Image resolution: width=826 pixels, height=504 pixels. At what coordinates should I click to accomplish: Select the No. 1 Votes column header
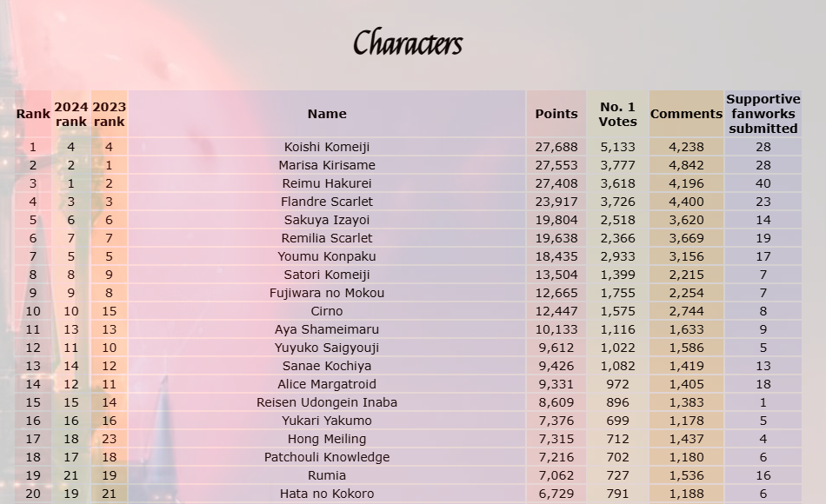pyautogui.click(x=617, y=114)
